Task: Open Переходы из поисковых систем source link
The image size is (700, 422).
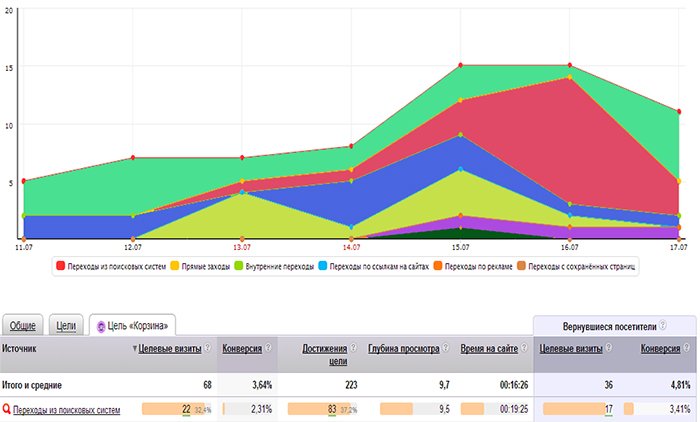Action: [67, 410]
